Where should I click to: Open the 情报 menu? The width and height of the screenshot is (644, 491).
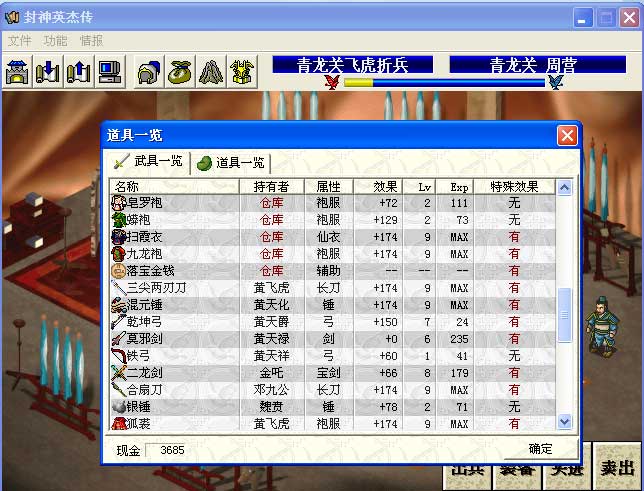91,41
